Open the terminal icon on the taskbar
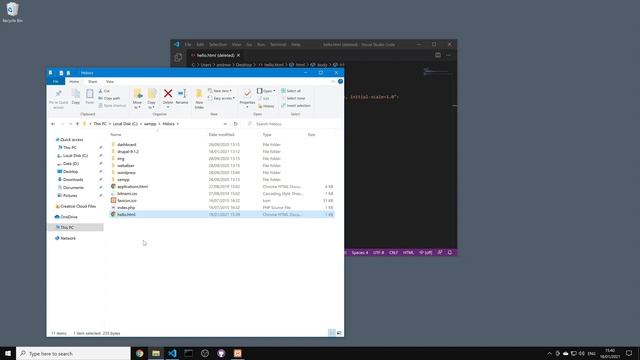This screenshot has width=640, height=360. 189,353
